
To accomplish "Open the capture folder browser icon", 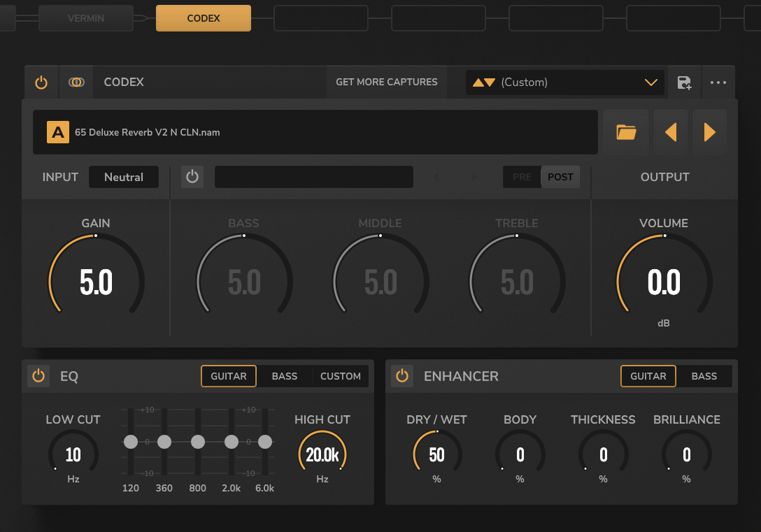I will (x=626, y=132).
